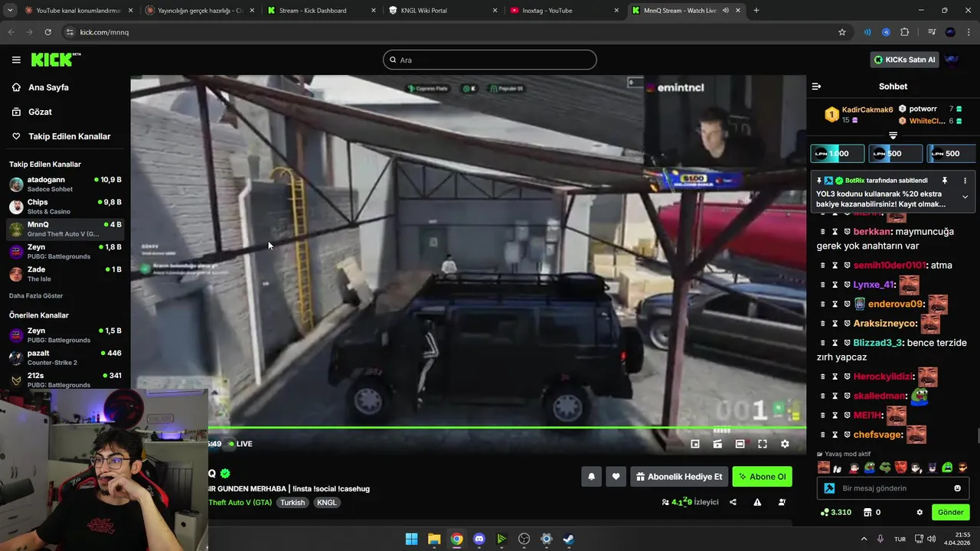Open the atadogann channel
This screenshot has width=980, height=551.
coord(65,184)
